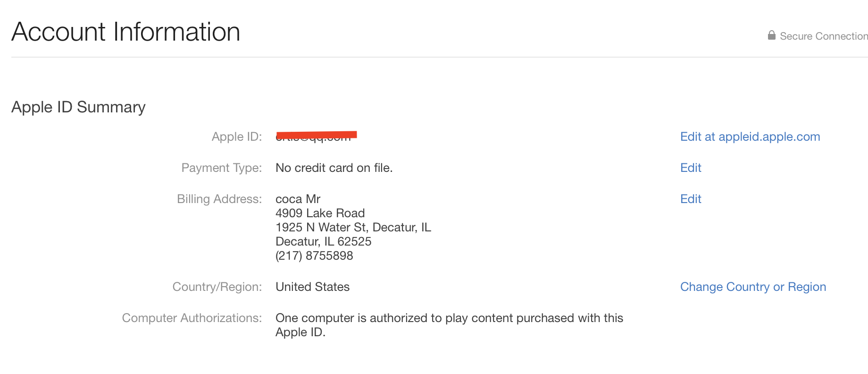Click the Secure Connection lock icon

[x=771, y=35]
